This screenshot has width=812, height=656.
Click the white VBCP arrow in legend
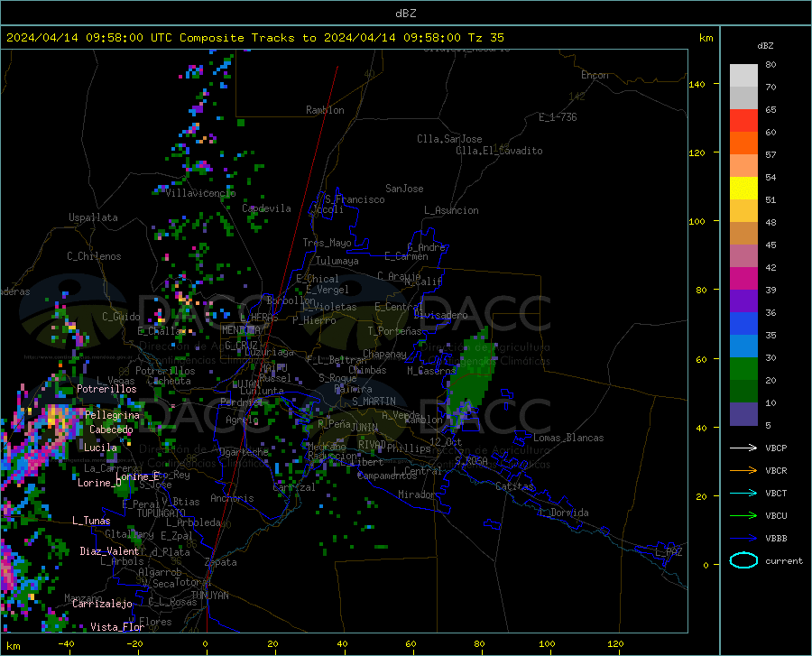743,448
